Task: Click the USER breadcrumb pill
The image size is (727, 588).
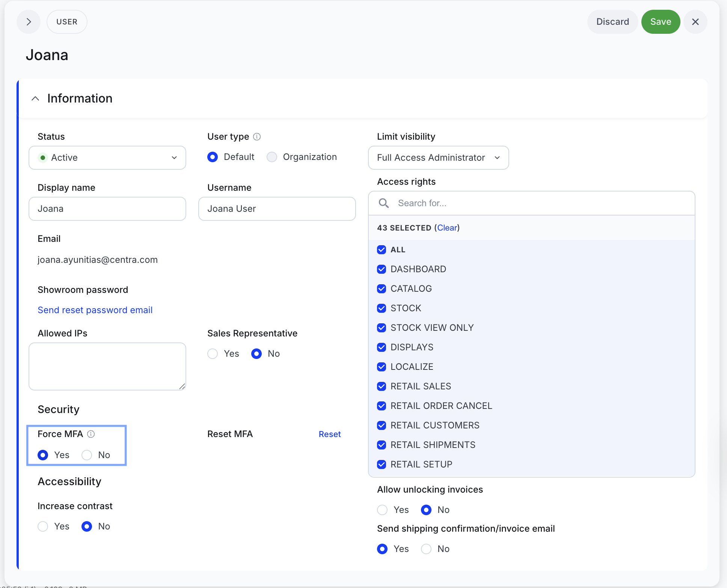Action: (67, 22)
